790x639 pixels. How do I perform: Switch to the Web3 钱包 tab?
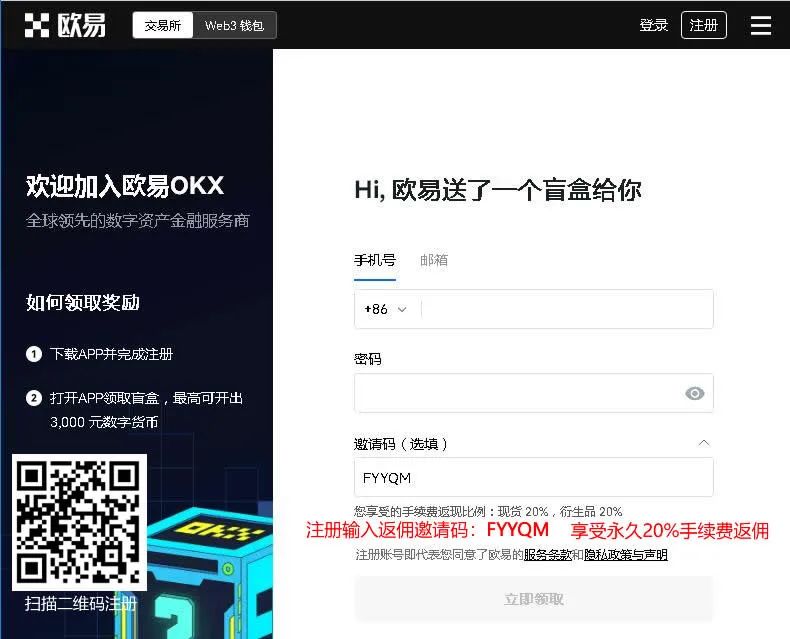click(234, 25)
